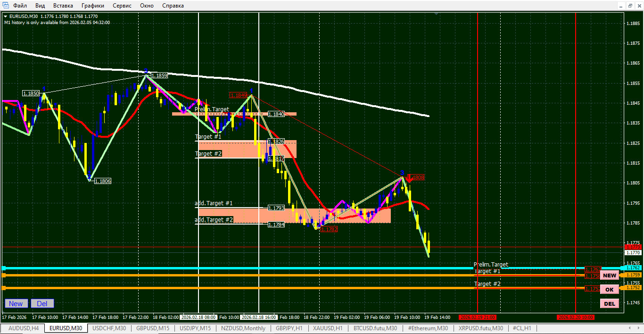Switch to the USDCHF,M30 chart tab
Screen dimensions: 644x334
pos(109,328)
